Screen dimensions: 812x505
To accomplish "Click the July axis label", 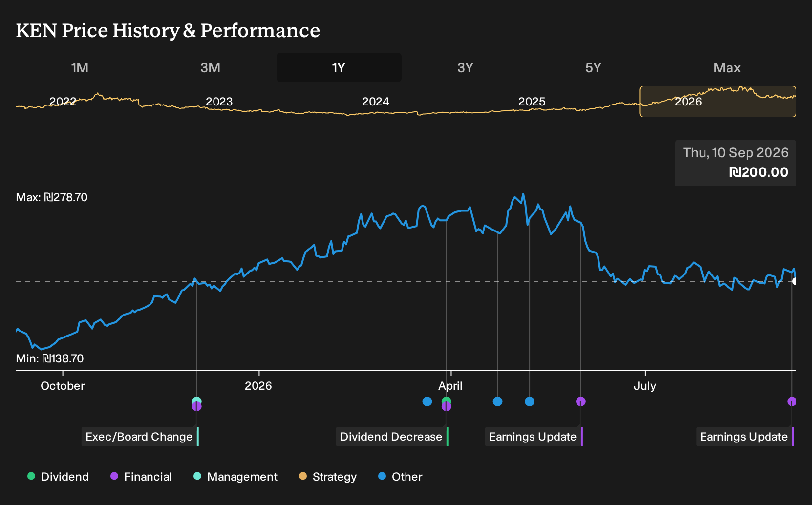I will click(x=644, y=386).
